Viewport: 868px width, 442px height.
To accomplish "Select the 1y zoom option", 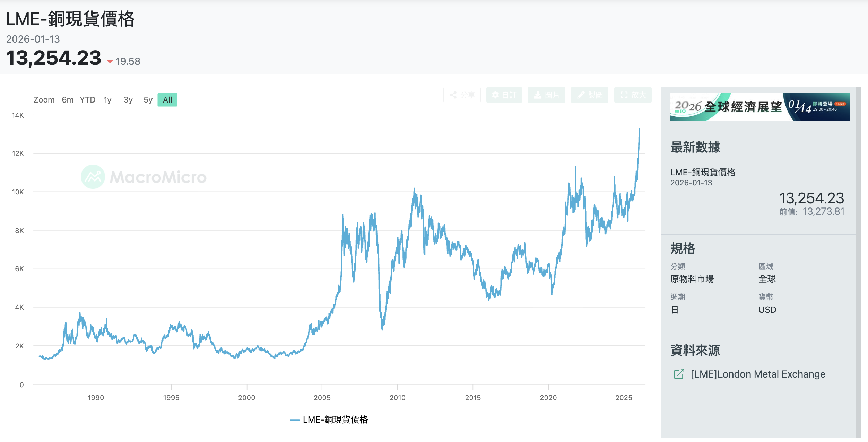I will (x=107, y=100).
